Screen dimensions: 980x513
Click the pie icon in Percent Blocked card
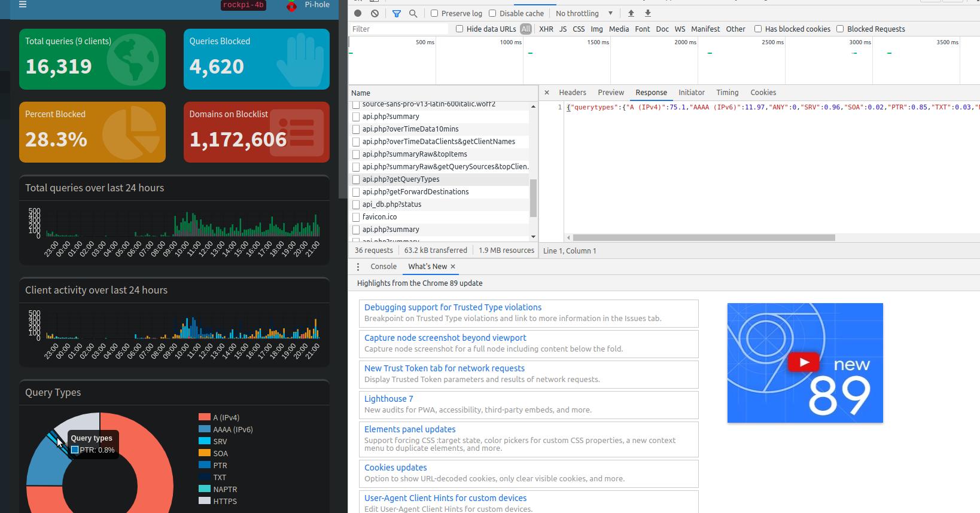click(x=132, y=133)
